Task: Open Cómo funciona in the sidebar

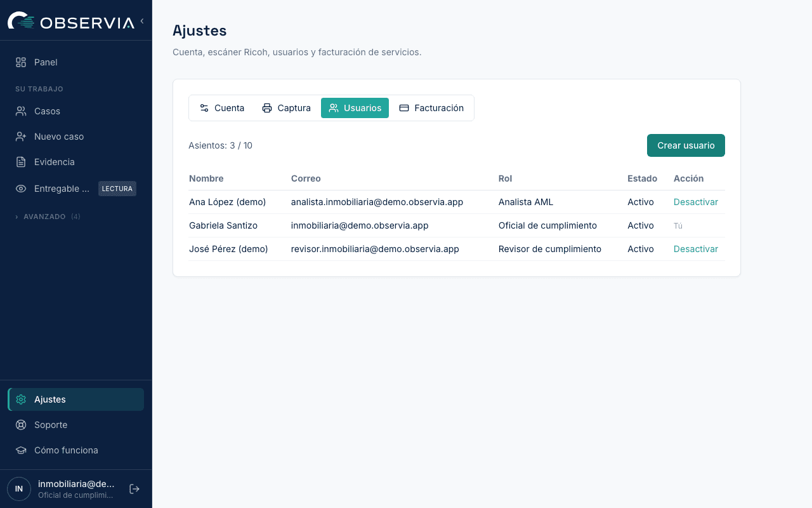Action: pos(76,450)
